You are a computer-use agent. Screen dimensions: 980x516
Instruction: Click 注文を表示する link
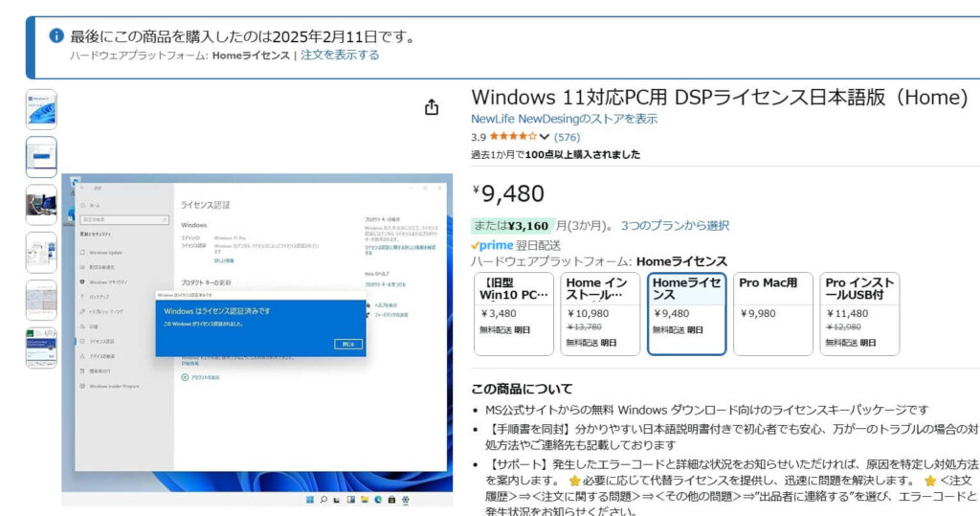click(340, 55)
